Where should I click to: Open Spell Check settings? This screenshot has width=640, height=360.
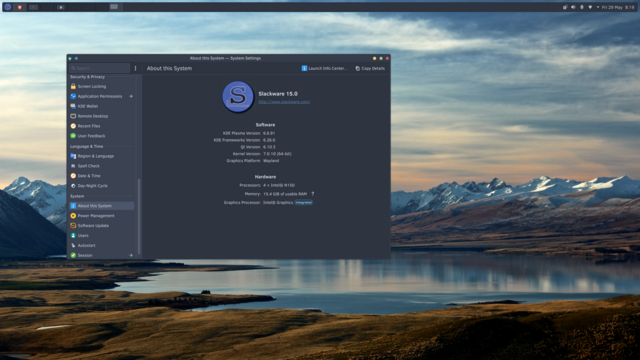[101, 166]
